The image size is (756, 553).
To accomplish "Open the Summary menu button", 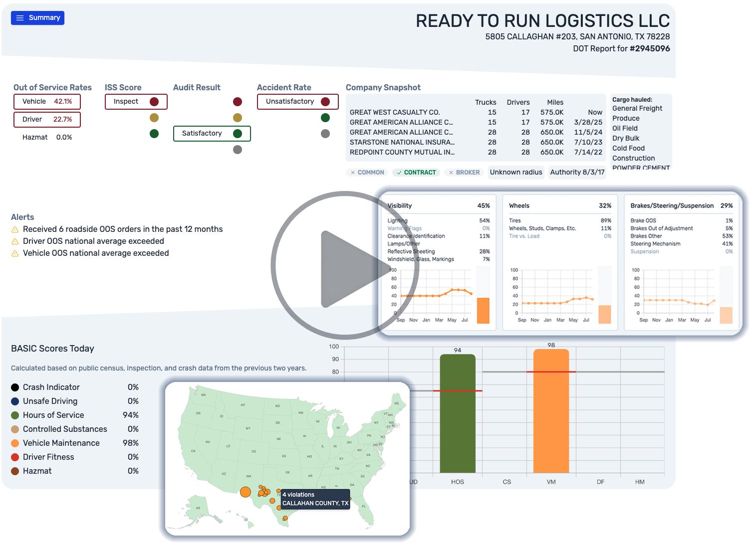I will 37,18.
